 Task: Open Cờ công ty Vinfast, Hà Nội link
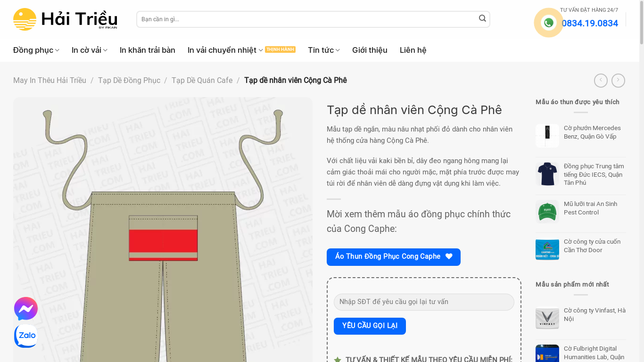point(594,314)
